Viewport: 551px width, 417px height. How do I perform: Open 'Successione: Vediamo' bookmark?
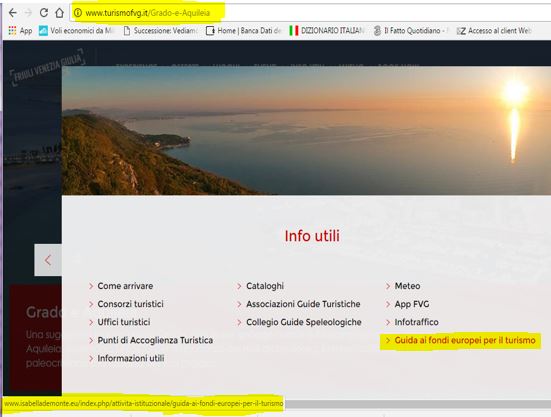tap(161, 31)
